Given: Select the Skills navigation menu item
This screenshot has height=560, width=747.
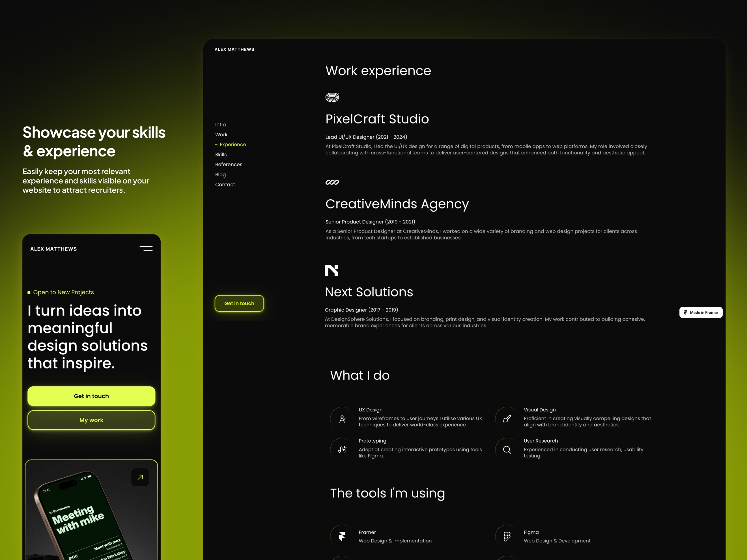Looking at the screenshot, I should pos(221,154).
